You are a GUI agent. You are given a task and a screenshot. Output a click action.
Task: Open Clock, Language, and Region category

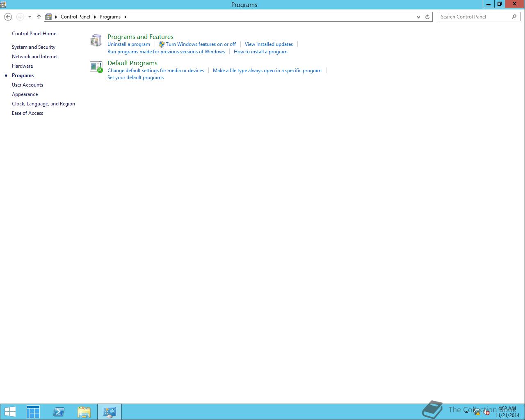pos(43,104)
